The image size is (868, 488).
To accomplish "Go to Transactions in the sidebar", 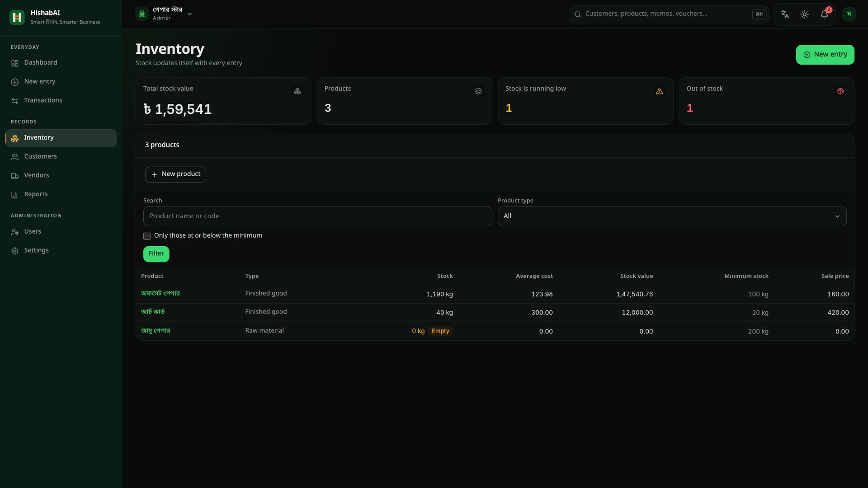I will click(61, 101).
